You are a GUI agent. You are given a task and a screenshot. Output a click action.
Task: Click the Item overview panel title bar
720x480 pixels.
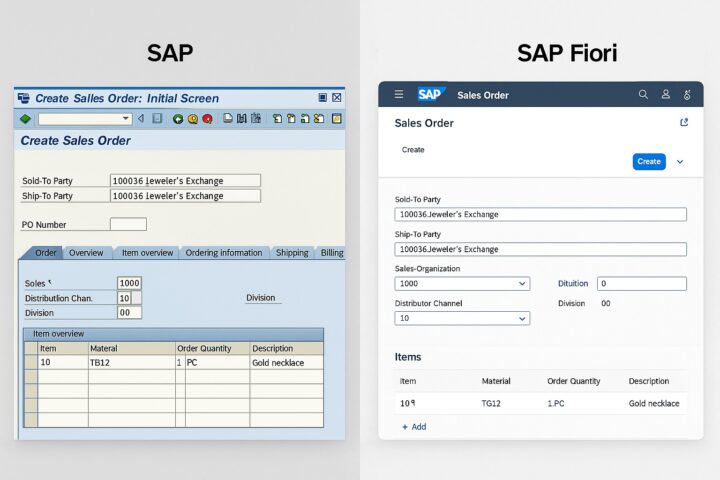tap(174, 334)
